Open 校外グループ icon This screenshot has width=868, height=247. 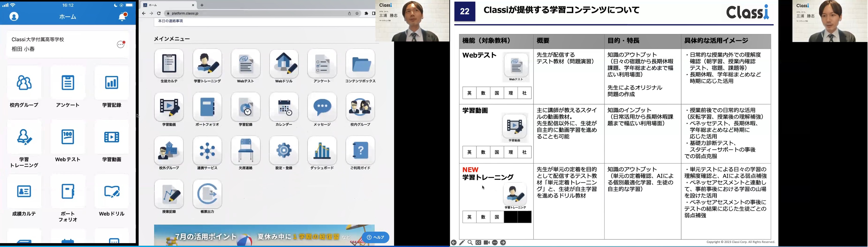(169, 151)
